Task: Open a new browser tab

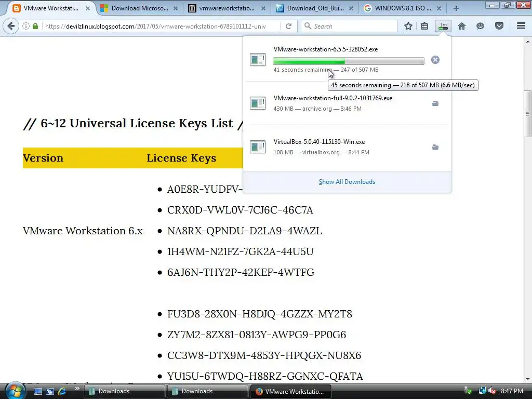Action: [456, 8]
